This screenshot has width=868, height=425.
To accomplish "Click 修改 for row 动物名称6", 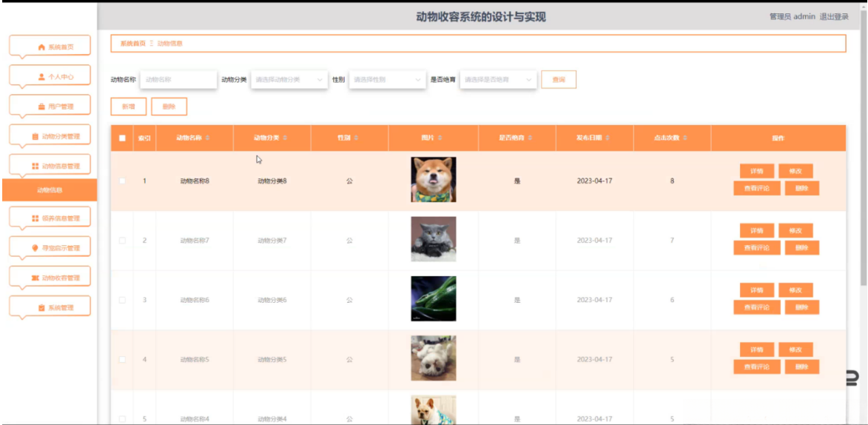I will point(795,290).
